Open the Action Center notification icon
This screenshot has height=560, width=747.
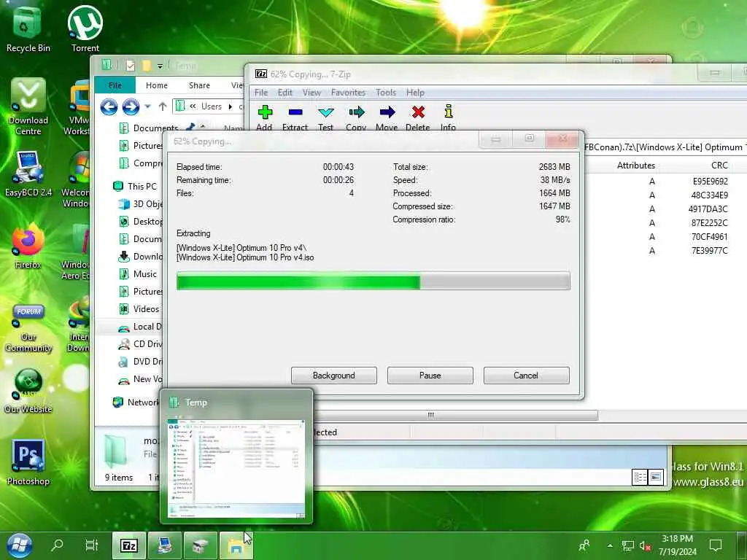coord(716,545)
